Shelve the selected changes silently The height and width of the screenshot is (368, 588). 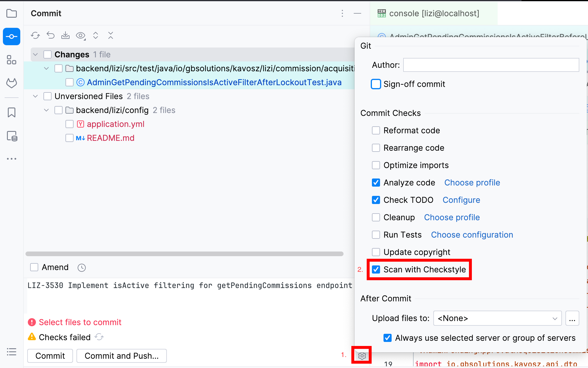tap(65, 35)
